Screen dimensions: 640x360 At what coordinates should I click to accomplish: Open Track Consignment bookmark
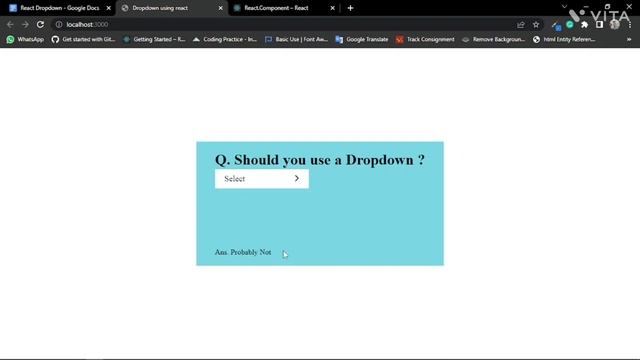pyautogui.click(x=425, y=39)
